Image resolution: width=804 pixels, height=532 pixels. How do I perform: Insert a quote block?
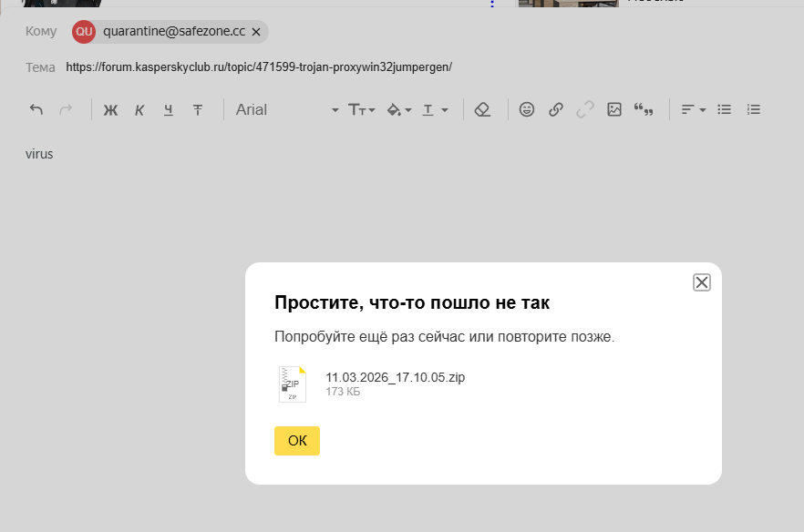pyautogui.click(x=644, y=109)
